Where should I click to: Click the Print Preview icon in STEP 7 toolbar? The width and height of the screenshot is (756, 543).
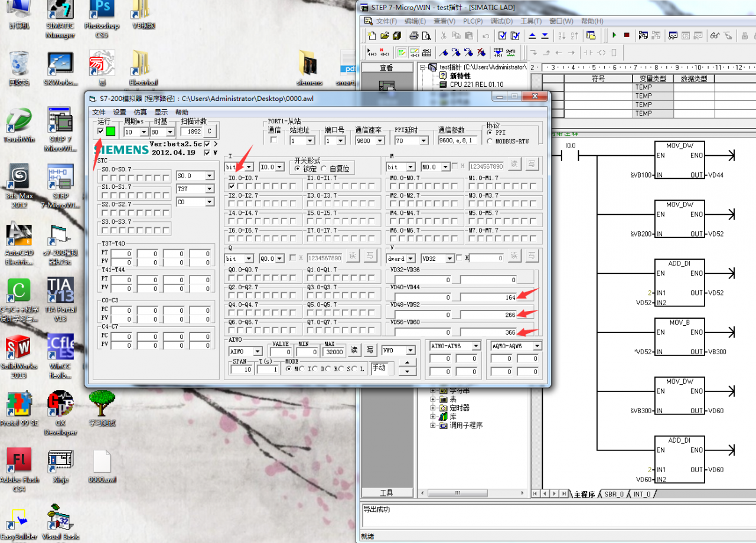(x=426, y=35)
